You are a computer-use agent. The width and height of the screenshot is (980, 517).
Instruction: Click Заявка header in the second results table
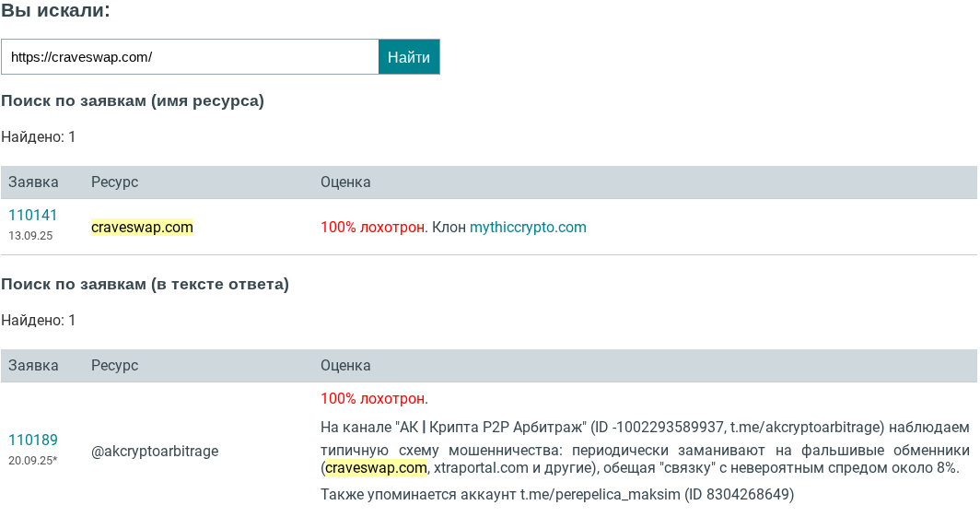[33, 366]
